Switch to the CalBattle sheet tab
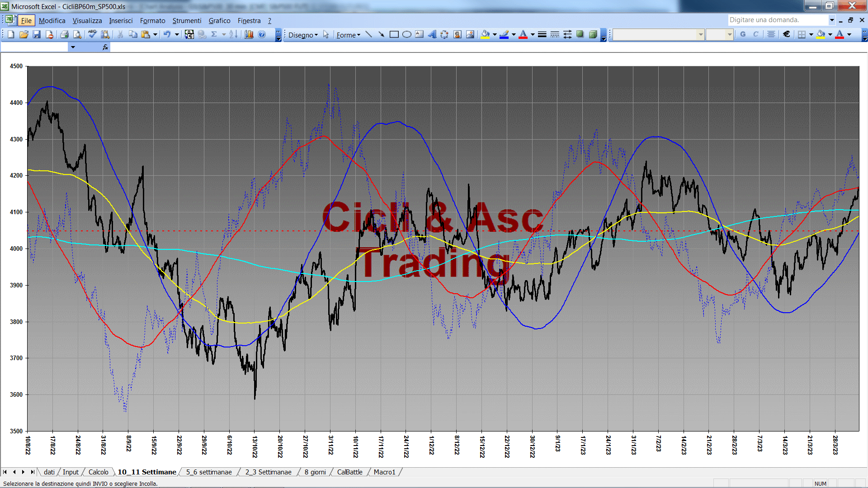 (349, 472)
